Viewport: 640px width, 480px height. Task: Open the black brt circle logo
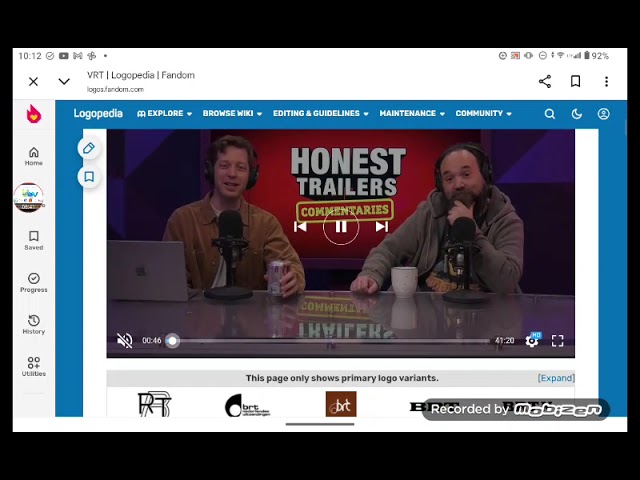[x=247, y=405]
